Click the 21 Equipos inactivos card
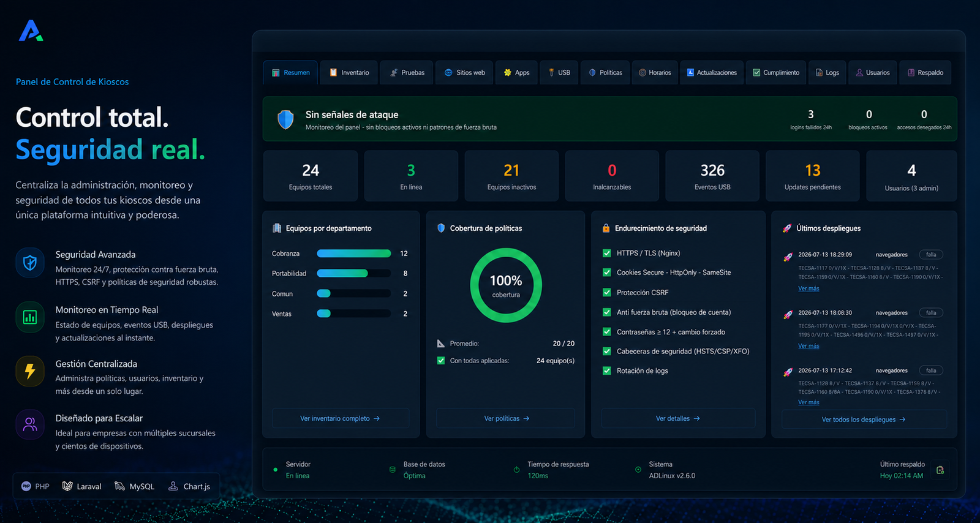The image size is (980, 523). (x=511, y=176)
